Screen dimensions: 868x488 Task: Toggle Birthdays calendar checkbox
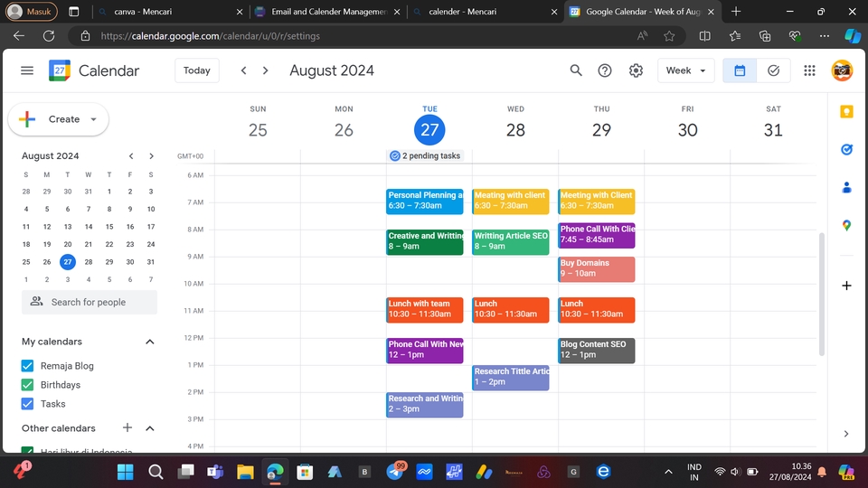coord(27,385)
